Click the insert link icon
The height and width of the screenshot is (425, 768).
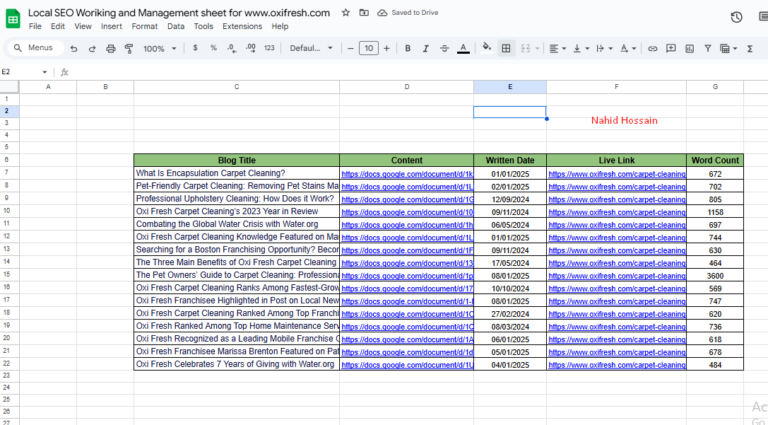click(x=652, y=48)
